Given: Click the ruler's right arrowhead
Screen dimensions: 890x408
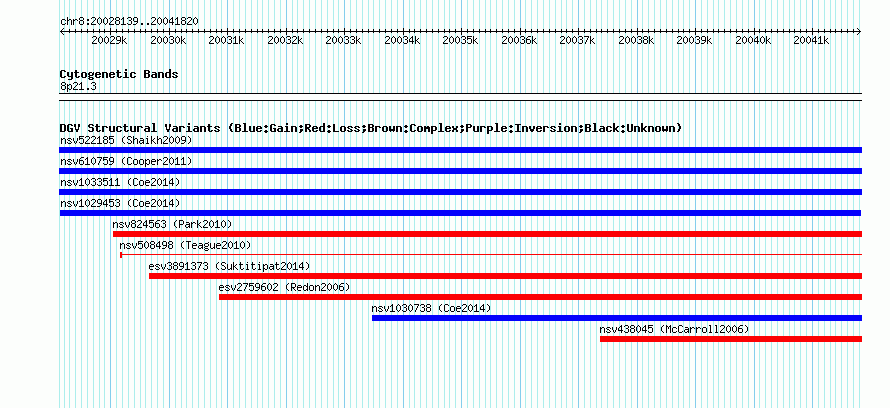Looking at the screenshot, I should coord(859,32).
